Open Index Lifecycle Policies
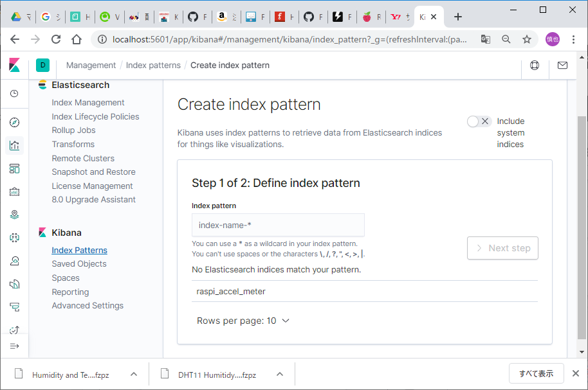 95,116
